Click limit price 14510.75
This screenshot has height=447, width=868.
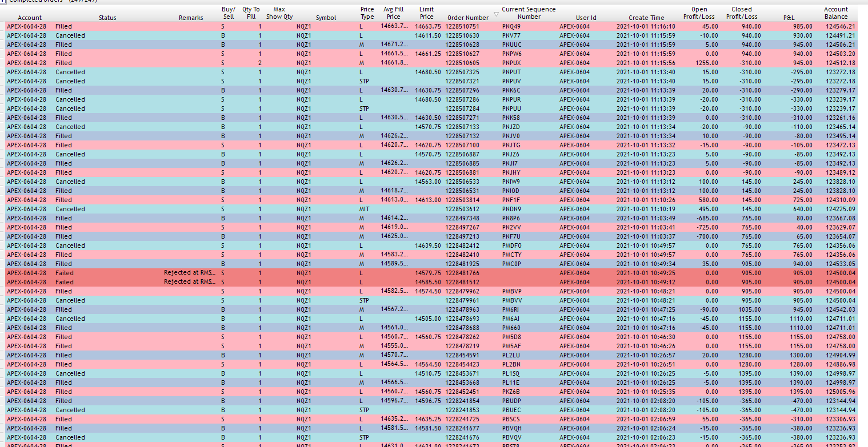point(427,373)
